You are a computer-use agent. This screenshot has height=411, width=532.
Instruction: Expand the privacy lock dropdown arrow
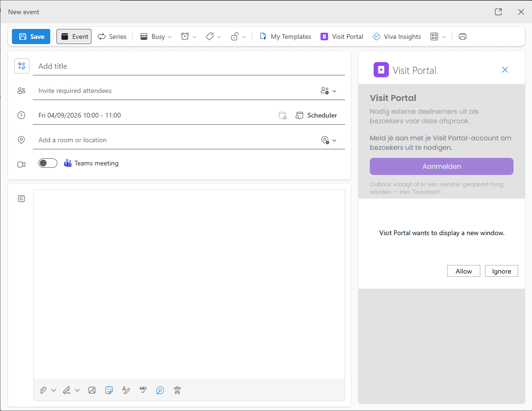244,37
